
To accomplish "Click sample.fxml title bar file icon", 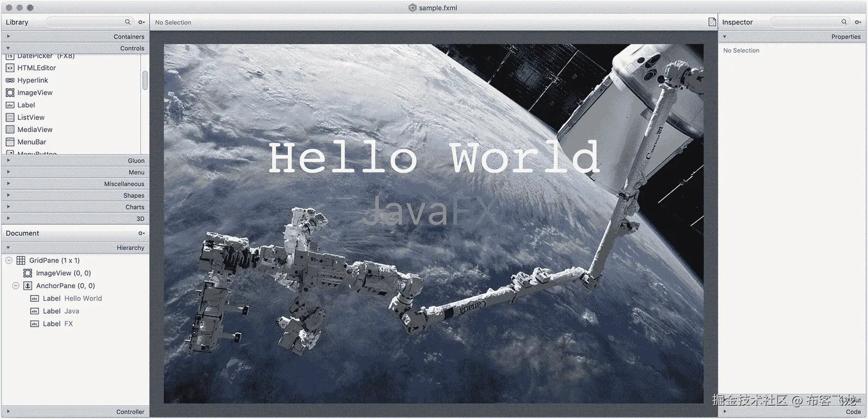I will tap(413, 8).
